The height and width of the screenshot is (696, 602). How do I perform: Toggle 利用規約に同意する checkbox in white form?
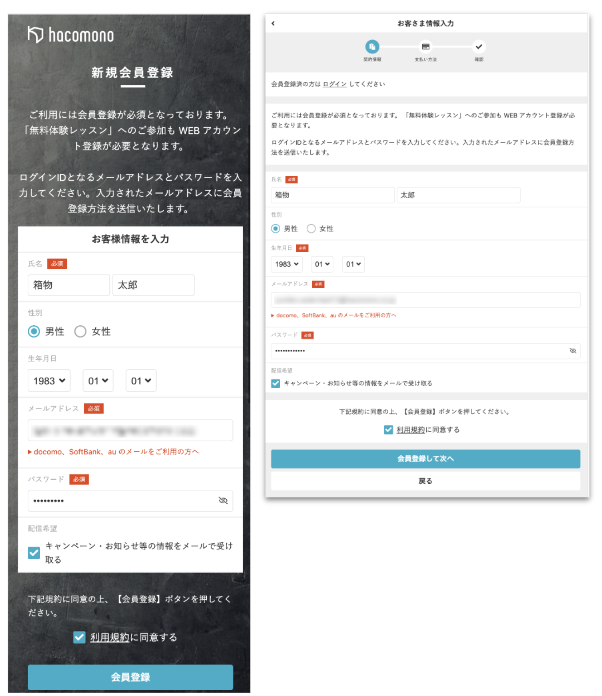[389, 429]
